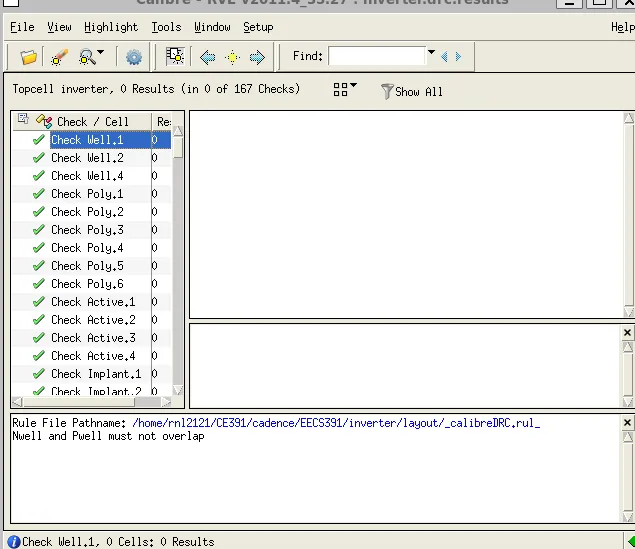Screen dimensions: 635x549
Task: Go to next result with right arrow
Action: coord(257,57)
